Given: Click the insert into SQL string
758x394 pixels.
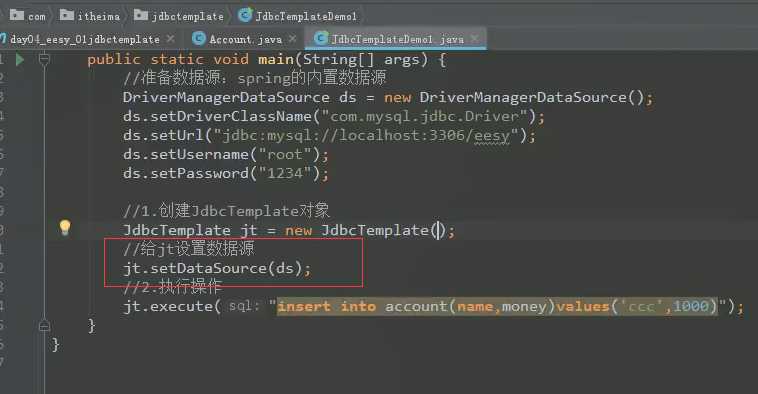Looking at the screenshot, I should click(497, 306).
